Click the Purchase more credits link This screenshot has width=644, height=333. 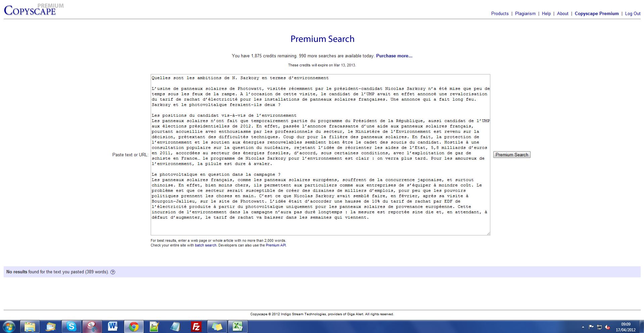(394, 56)
